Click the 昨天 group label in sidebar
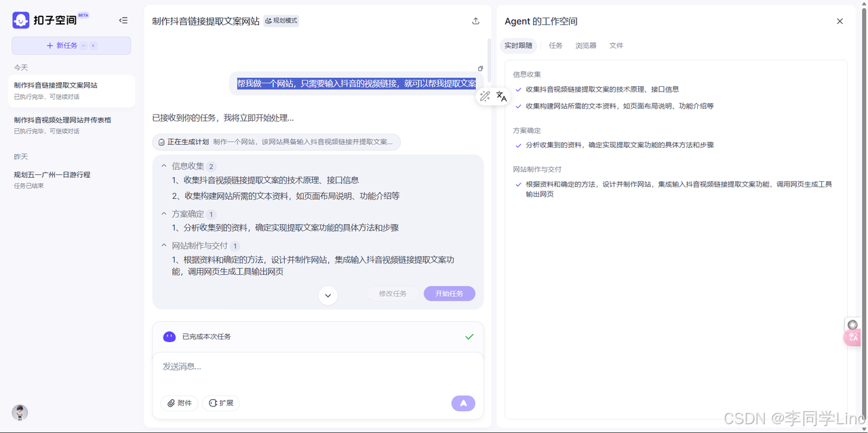 point(21,157)
